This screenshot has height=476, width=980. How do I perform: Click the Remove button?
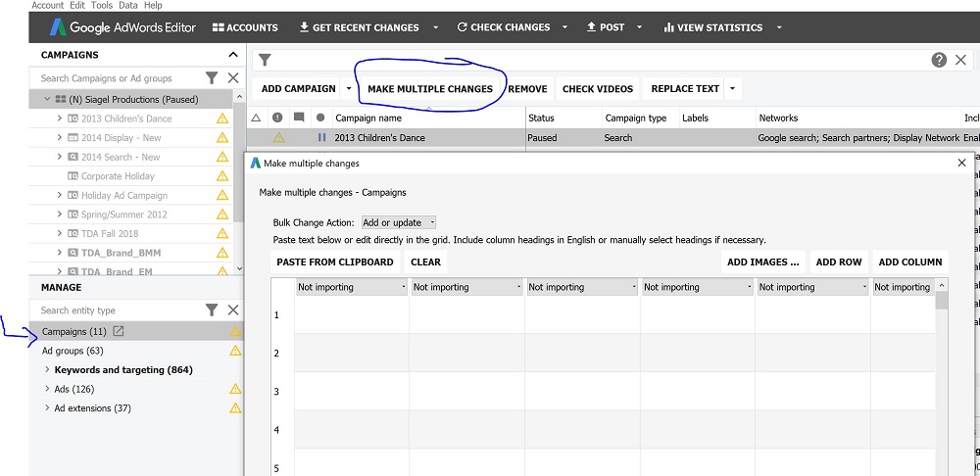click(527, 89)
